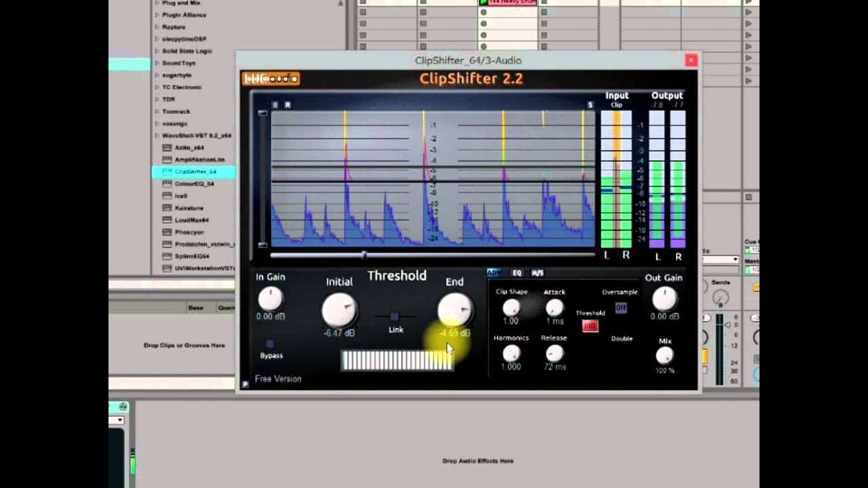Open the SplineEQ64 plugin entry

(x=191, y=256)
